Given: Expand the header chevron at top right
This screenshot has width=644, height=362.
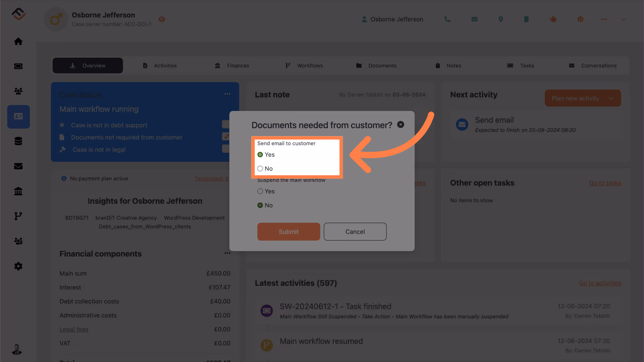Looking at the screenshot, I should click(624, 19).
